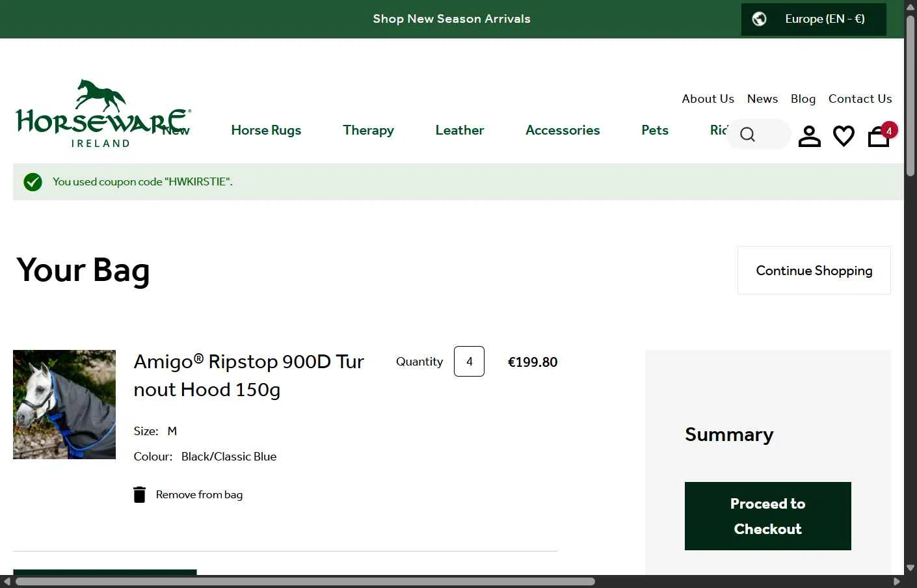Click the globe region icon
This screenshot has height=588, width=917.
click(x=759, y=19)
